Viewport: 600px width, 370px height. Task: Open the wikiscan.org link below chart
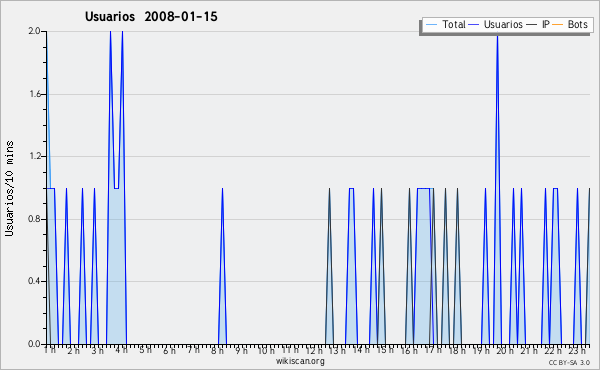300,361
